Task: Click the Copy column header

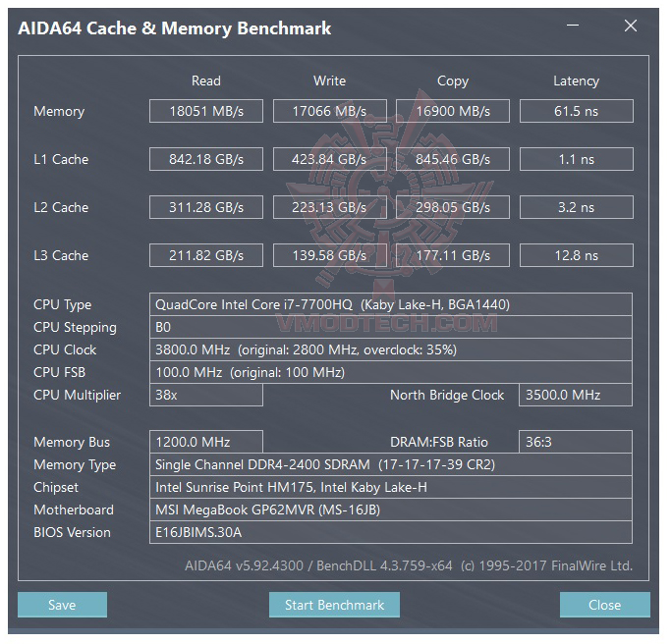Action: 453,80
